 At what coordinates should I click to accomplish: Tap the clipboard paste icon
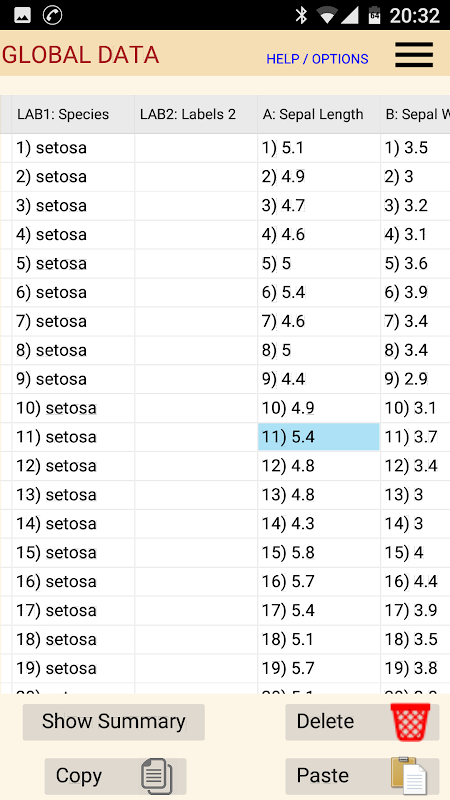click(409, 776)
